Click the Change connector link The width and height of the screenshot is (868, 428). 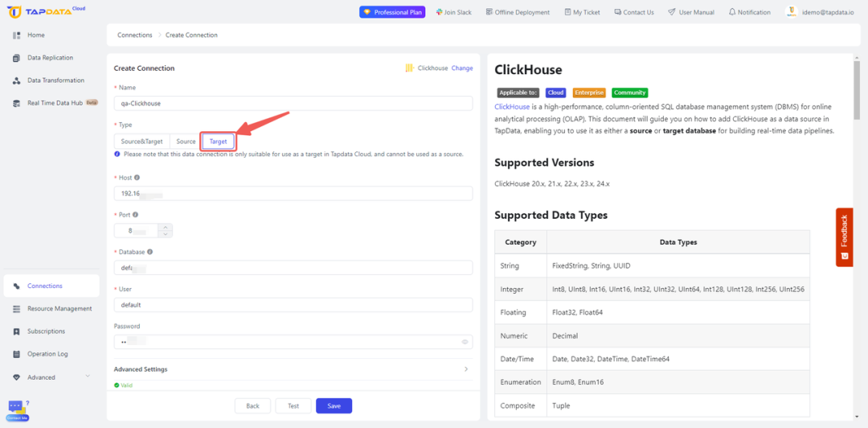462,68
